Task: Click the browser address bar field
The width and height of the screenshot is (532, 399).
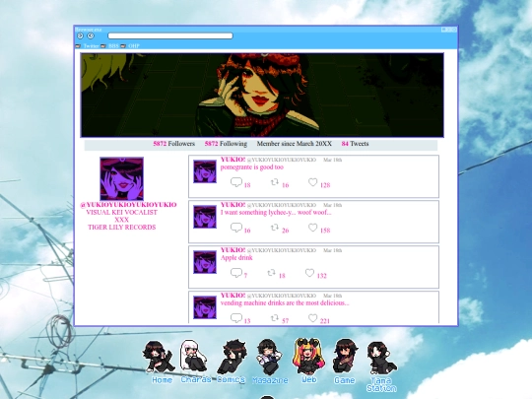Action: 170,36
